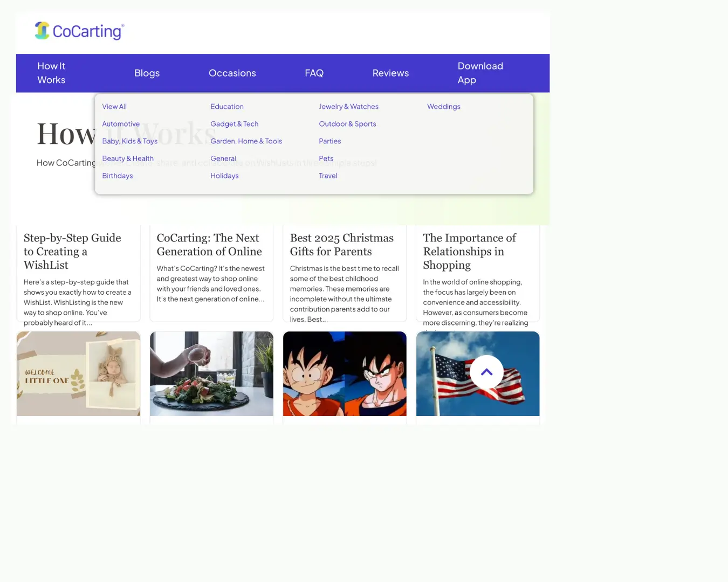Select Baby, Kids & Toys category
Viewport: 728px width, 582px height.
pyautogui.click(x=129, y=141)
